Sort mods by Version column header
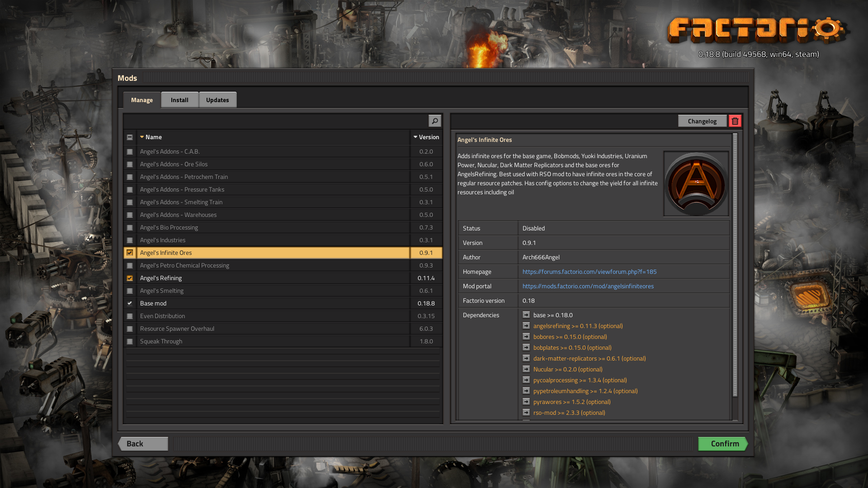This screenshot has height=488, width=868. click(x=426, y=137)
